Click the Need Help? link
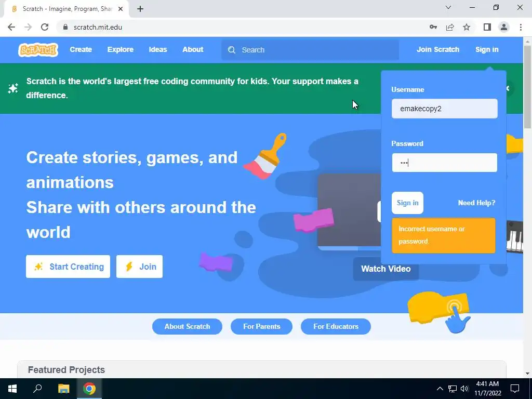 click(x=476, y=203)
